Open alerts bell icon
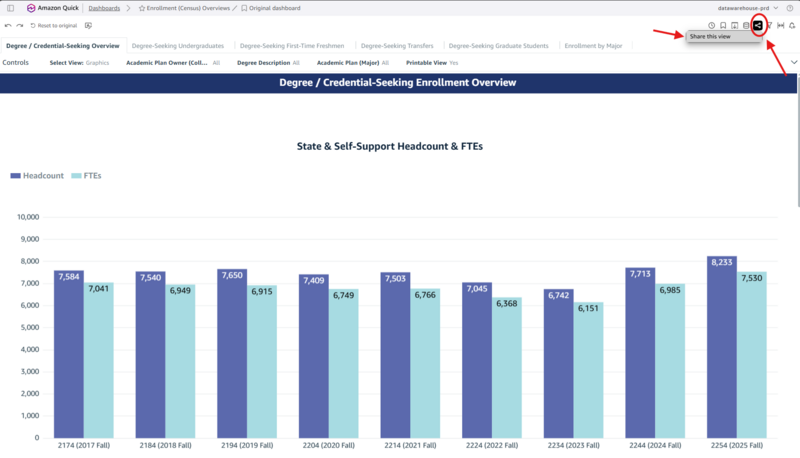The height and width of the screenshot is (458, 800). (x=792, y=26)
